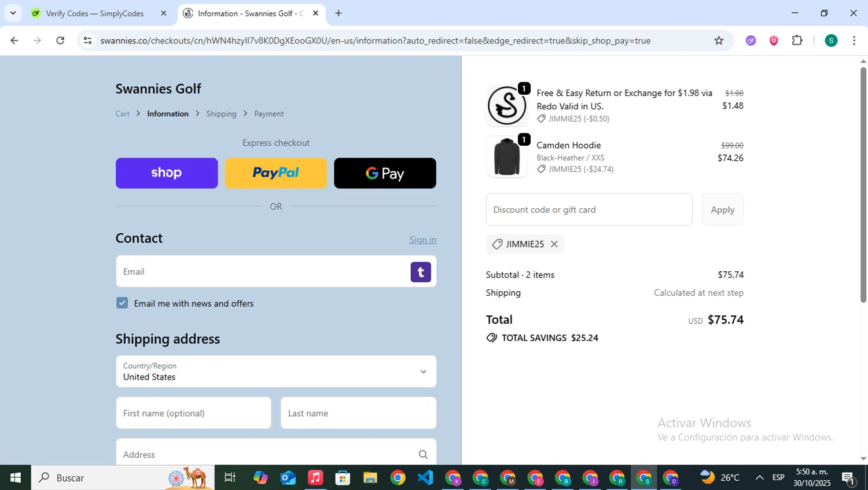
Task: Click the browser forward arrow
Action: pos(37,40)
